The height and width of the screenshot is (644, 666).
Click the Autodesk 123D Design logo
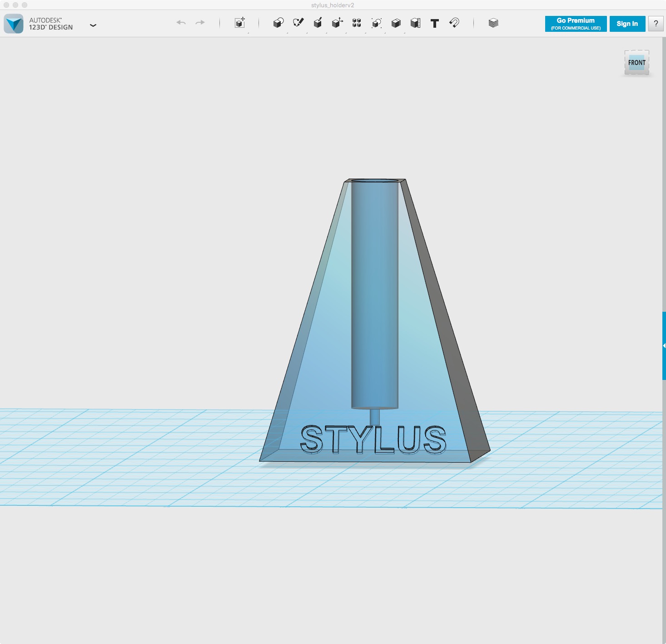pyautogui.click(x=14, y=24)
